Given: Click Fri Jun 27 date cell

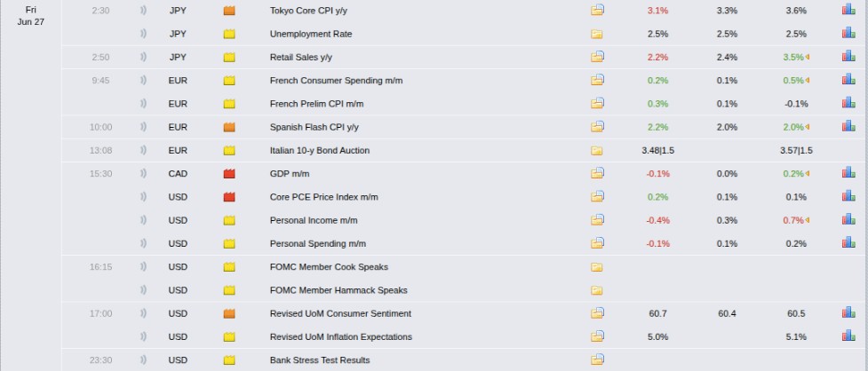Looking at the screenshot, I should (x=31, y=16).
